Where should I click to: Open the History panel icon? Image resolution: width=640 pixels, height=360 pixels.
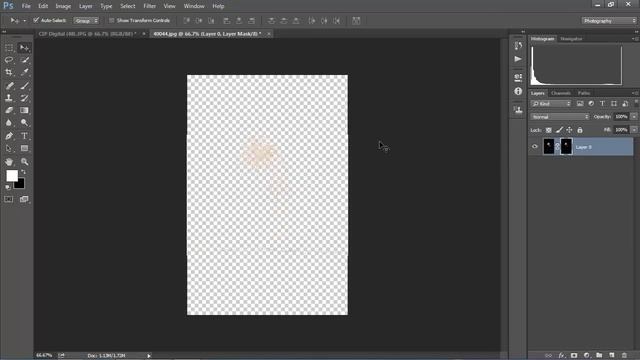pyautogui.click(x=518, y=46)
